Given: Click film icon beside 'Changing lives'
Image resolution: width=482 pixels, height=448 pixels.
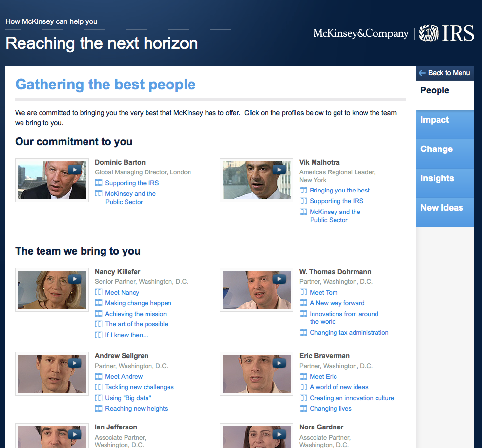Looking at the screenshot, I should point(303,408).
